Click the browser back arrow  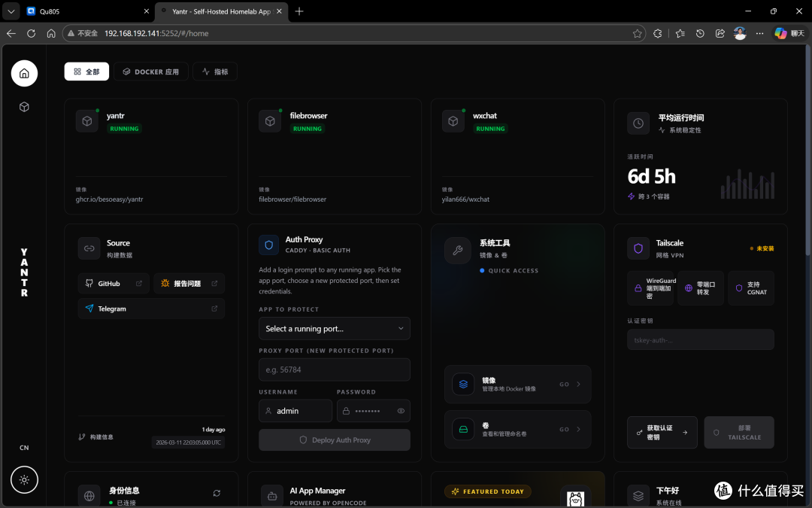pyautogui.click(x=11, y=33)
